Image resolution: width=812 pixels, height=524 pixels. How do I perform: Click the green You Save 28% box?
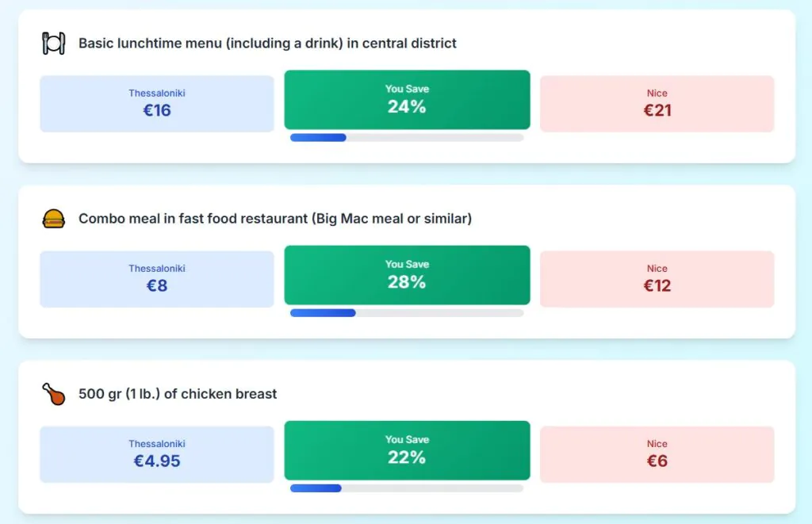[407, 275]
